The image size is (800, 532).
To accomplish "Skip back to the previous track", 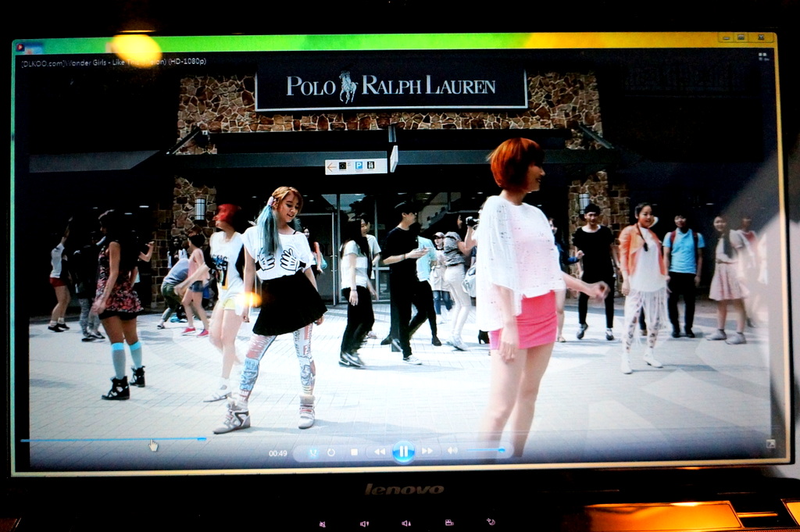I will [x=380, y=452].
